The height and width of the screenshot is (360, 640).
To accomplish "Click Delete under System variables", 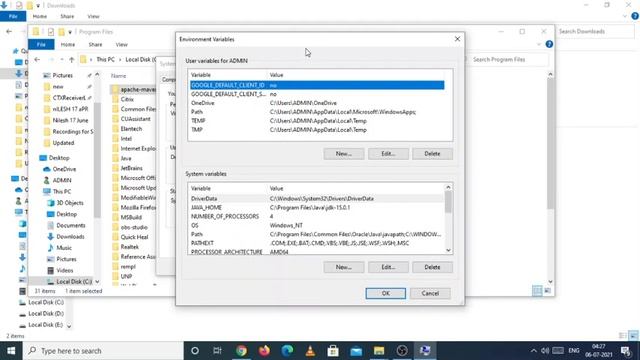I will pyautogui.click(x=432, y=267).
